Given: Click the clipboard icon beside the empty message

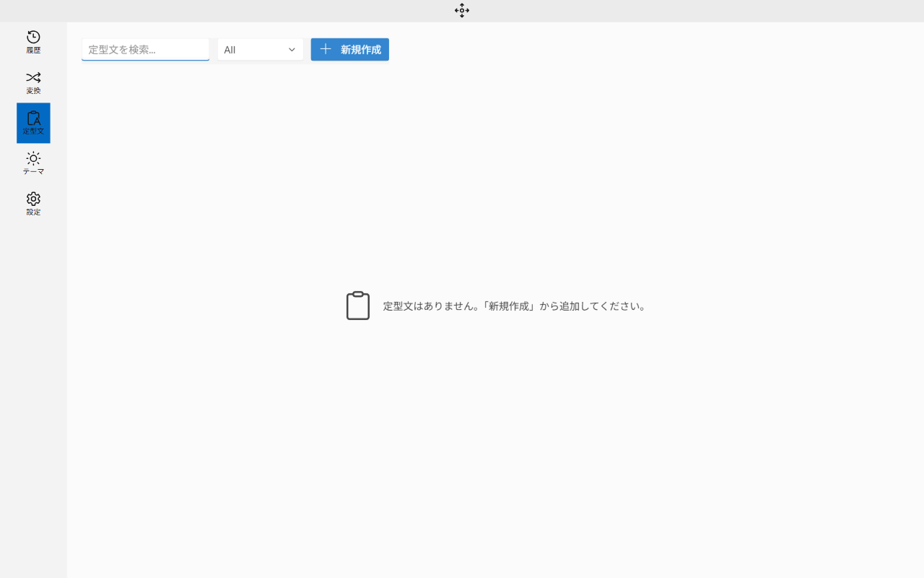Looking at the screenshot, I should [358, 305].
